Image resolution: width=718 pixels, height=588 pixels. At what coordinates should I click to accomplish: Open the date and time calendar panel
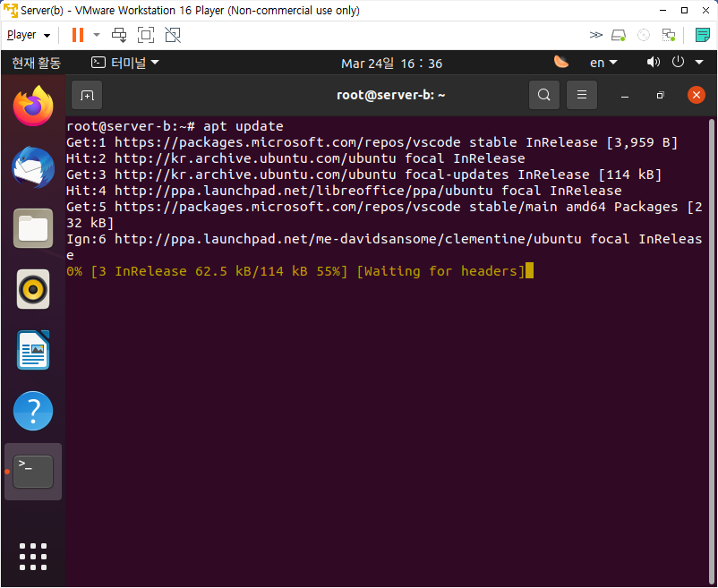[391, 64]
